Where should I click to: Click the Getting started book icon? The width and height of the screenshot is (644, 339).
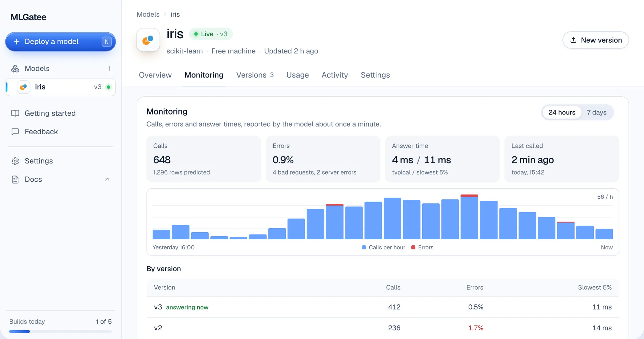(15, 113)
